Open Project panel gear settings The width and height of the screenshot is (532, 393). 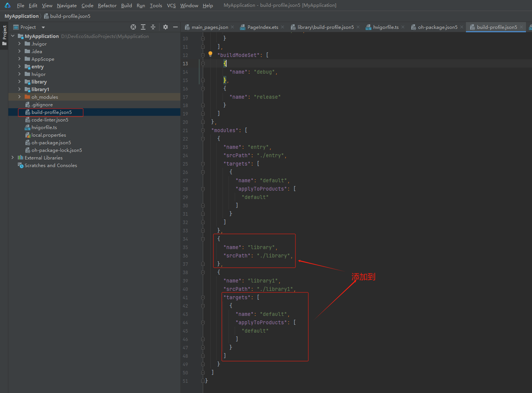click(x=166, y=27)
